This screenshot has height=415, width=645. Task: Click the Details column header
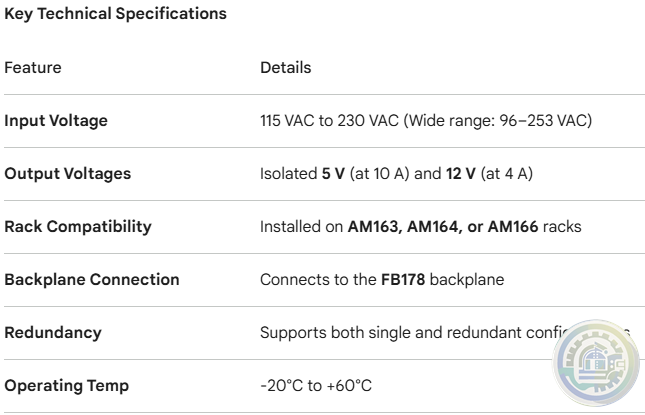285,68
